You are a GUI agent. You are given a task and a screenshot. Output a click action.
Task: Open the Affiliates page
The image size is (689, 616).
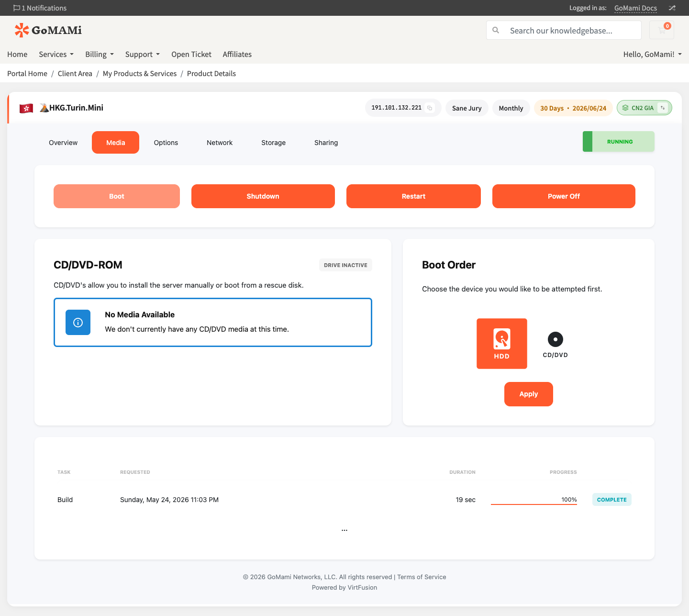click(237, 55)
